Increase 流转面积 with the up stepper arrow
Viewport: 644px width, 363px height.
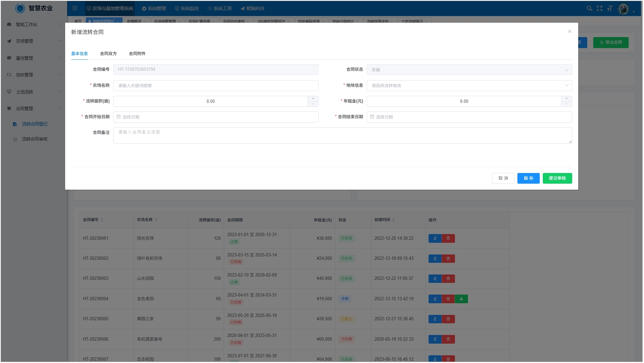[x=313, y=99]
